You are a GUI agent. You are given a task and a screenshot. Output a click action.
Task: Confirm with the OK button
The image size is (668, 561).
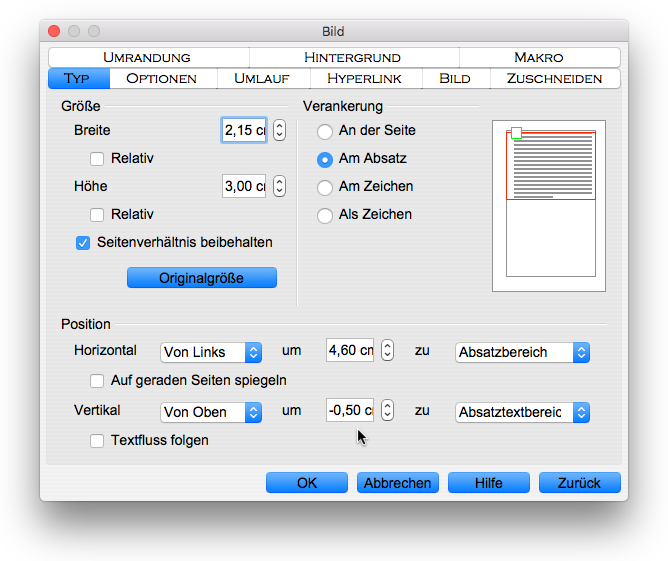[307, 483]
